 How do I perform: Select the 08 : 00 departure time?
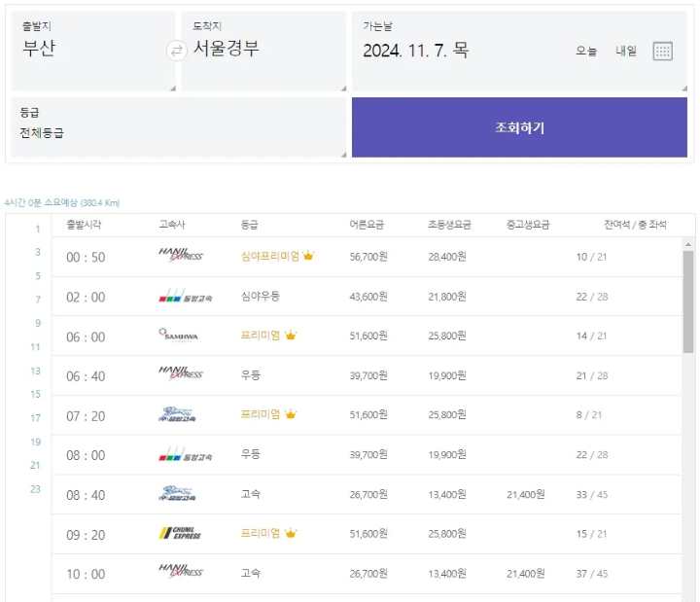(x=86, y=455)
